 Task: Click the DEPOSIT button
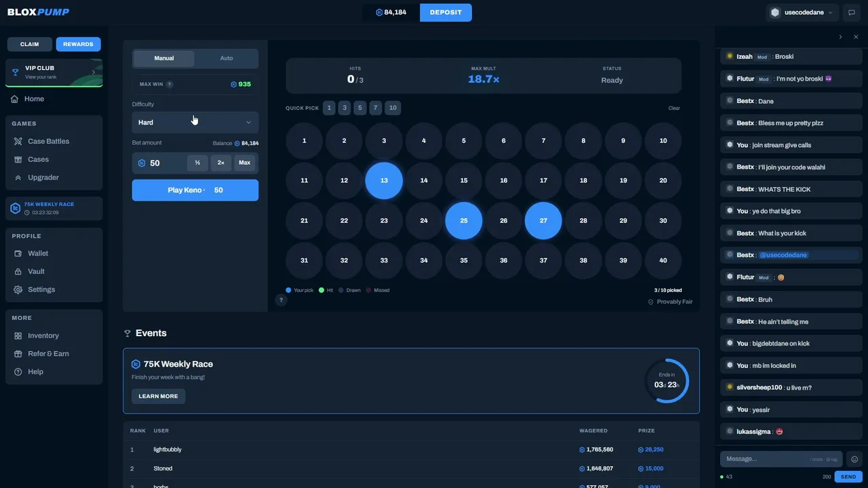(x=446, y=12)
